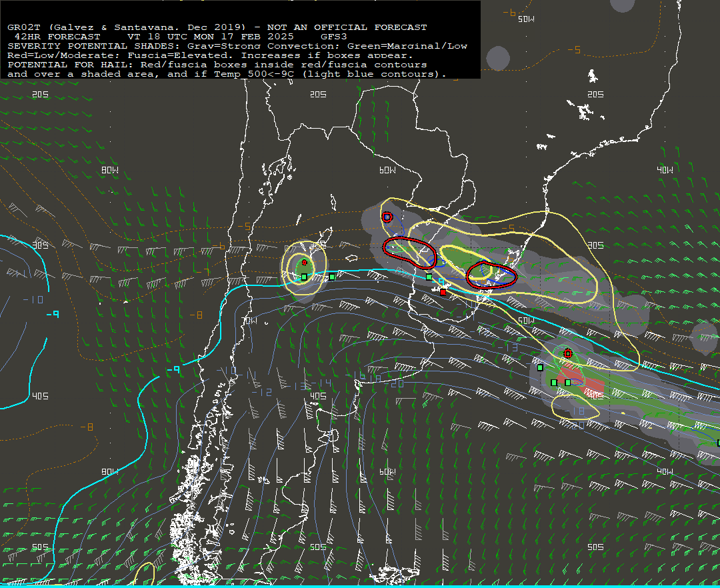Image resolution: width=720 pixels, height=588 pixels.
Task: Click red circle with blue center over Paraguay
Action: point(387,217)
